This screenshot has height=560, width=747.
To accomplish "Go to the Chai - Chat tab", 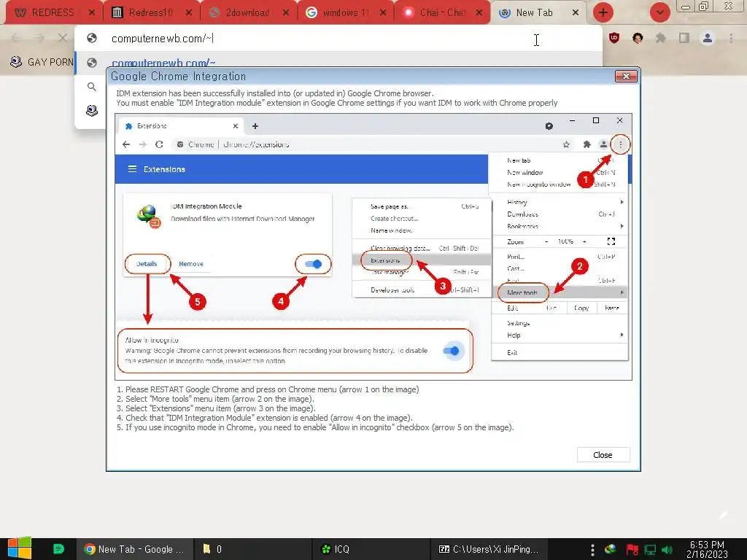I will (x=441, y=12).
